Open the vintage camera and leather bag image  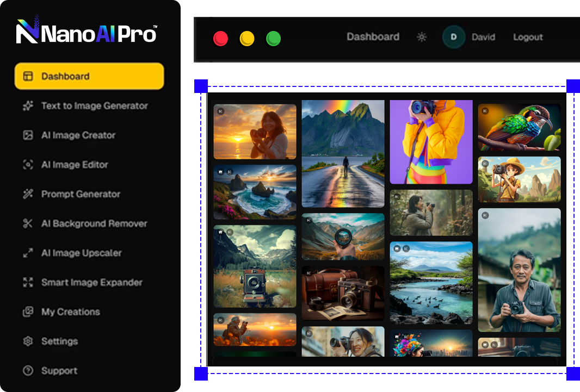pos(343,293)
